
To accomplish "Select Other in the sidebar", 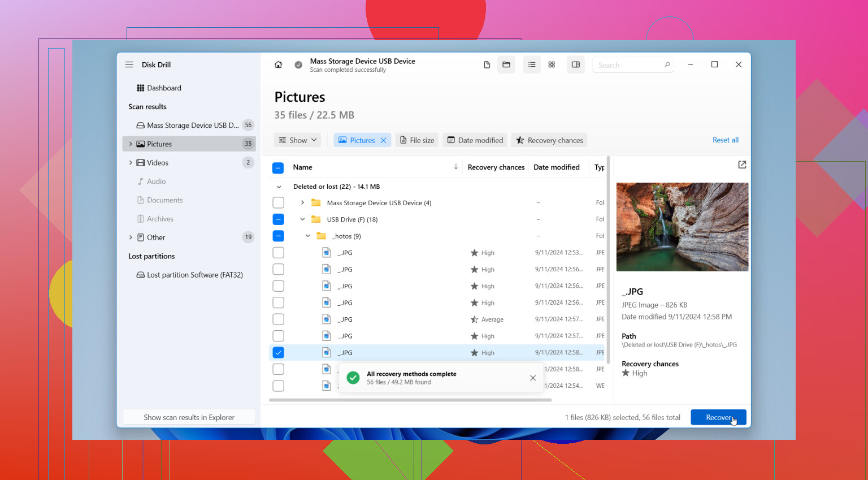I will (189, 237).
